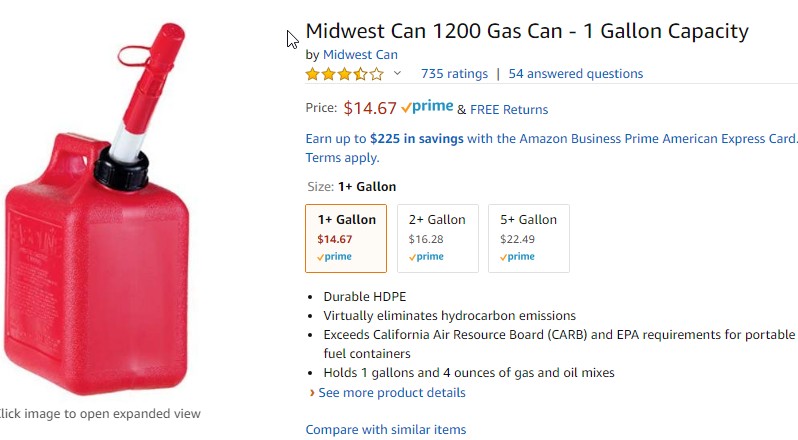Viewport: 798px width, 440px height.
Task: Select the 1+ Gallon size option
Action: [346, 239]
